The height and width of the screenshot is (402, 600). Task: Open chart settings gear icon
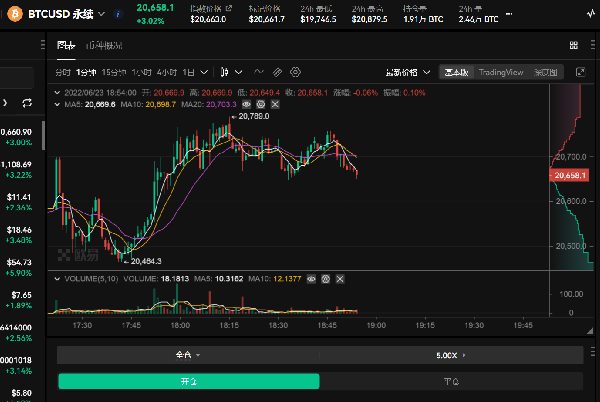(x=296, y=72)
